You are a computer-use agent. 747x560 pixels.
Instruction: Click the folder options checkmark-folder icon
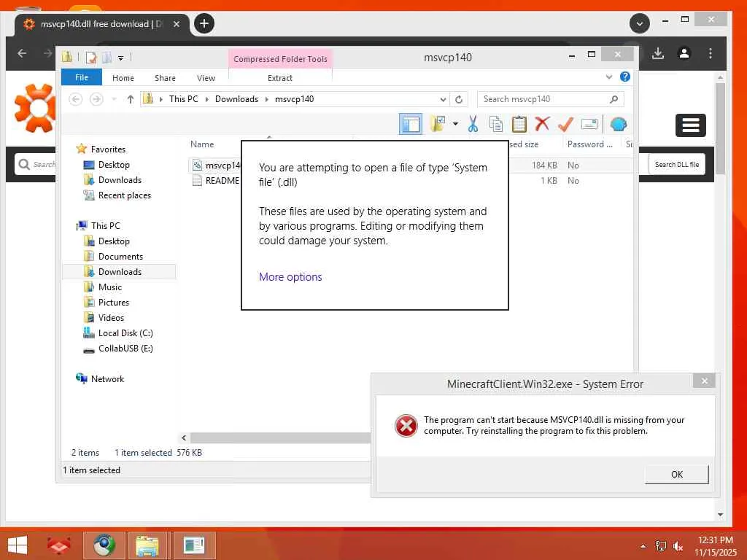(x=438, y=124)
